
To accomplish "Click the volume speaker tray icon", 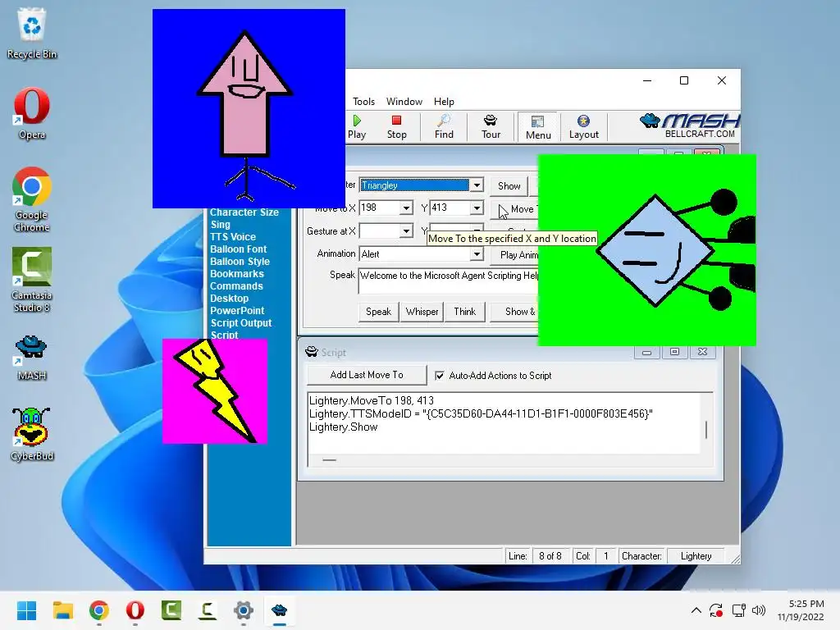I will 759,610.
